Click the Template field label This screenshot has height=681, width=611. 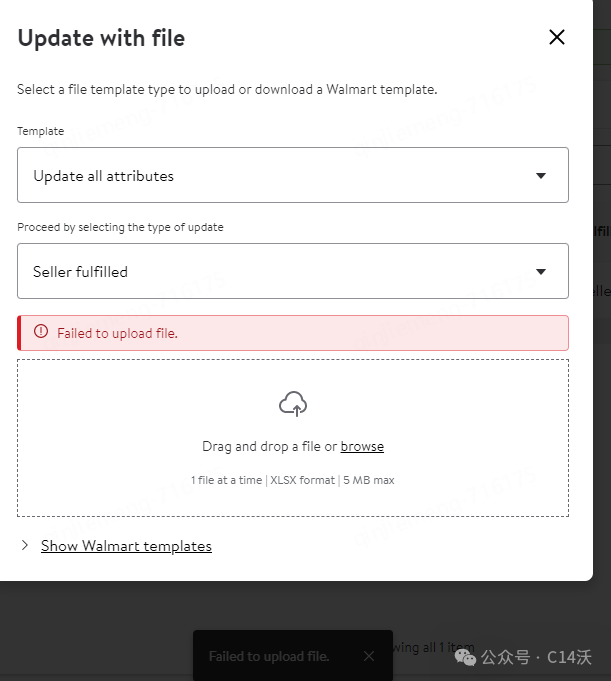coord(40,131)
